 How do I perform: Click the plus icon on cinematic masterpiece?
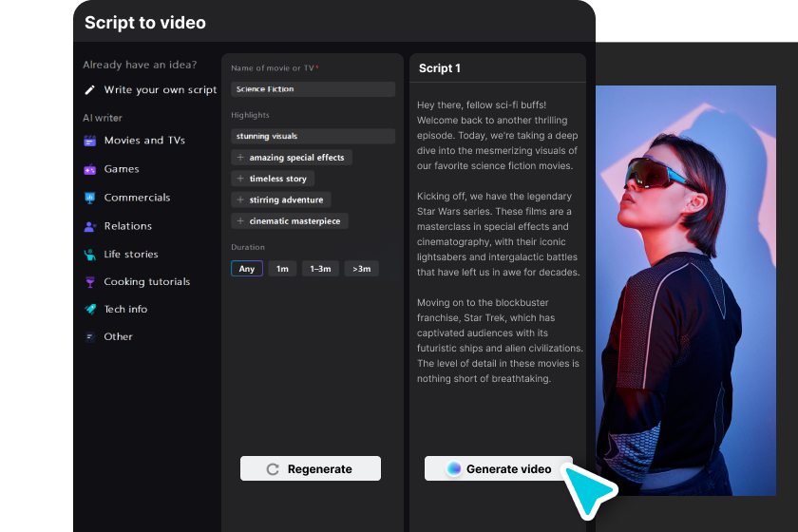(240, 221)
